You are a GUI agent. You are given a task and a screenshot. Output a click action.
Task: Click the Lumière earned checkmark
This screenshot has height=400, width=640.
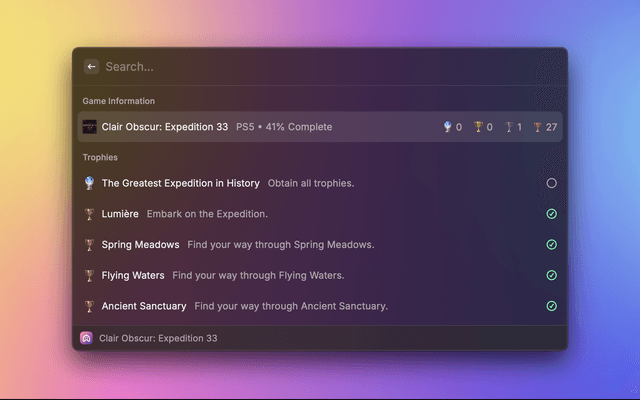click(551, 214)
